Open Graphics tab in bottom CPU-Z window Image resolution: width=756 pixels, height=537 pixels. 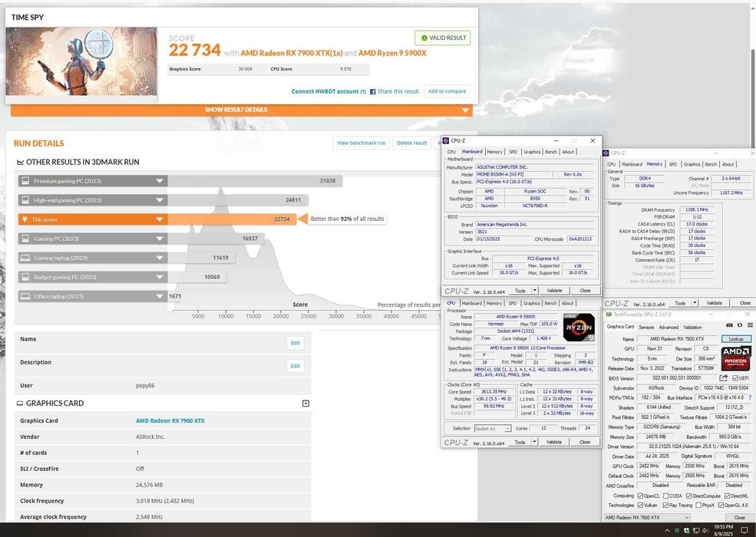coord(531,303)
